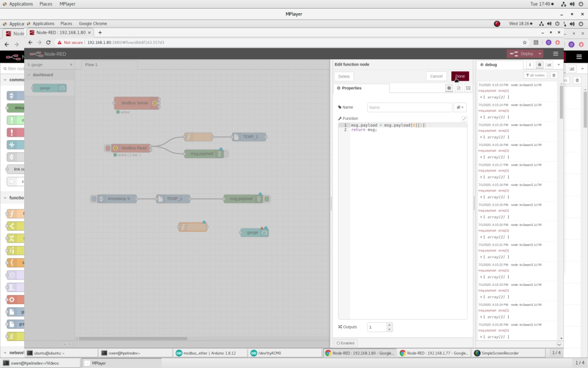Cancel the function node edit
Image resolution: width=588 pixels, height=368 pixels.
click(436, 76)
